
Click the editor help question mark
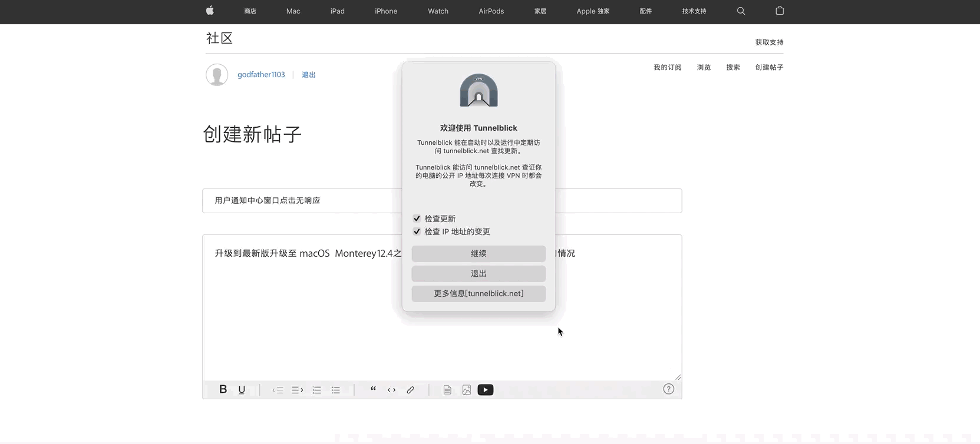[x=668, y=389]
